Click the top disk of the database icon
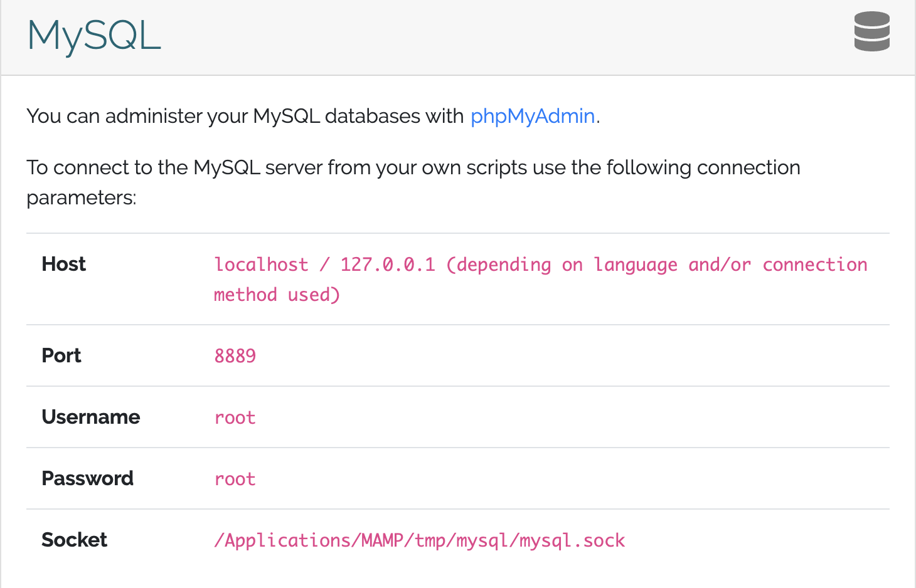 871,19
